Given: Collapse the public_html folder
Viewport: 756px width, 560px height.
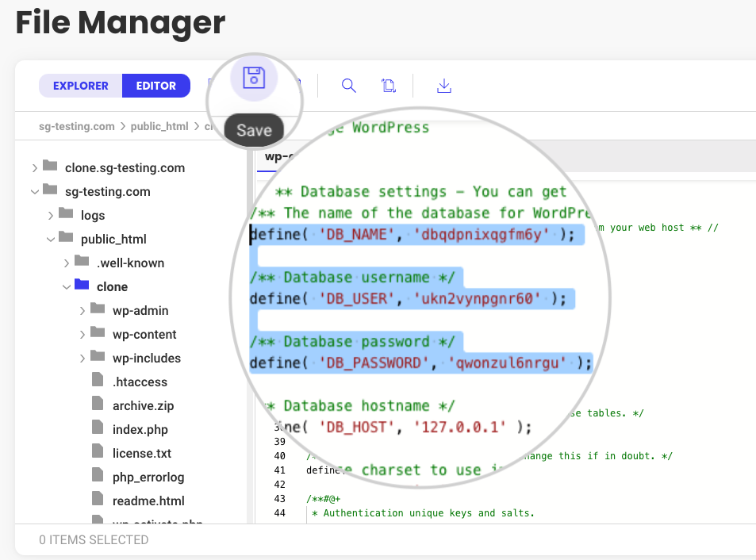Looking at the screenshot, I should [51, 240].
